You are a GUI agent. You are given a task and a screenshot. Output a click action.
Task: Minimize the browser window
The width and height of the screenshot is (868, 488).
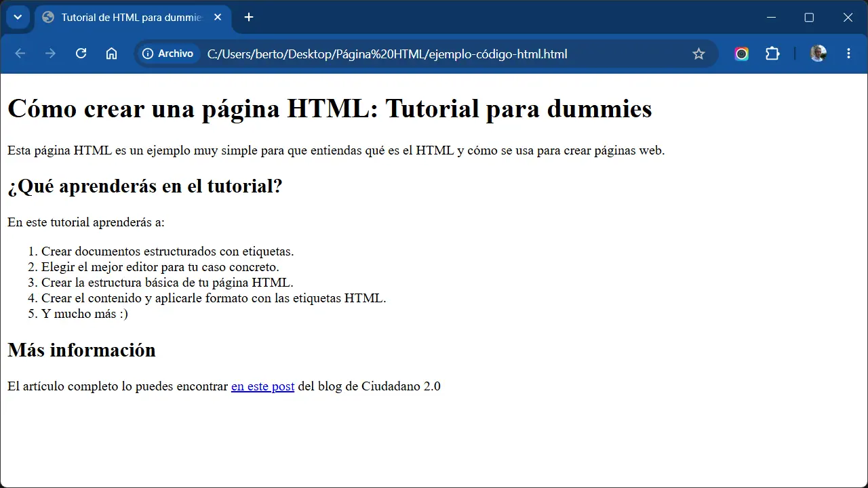(x=771, y=18)
